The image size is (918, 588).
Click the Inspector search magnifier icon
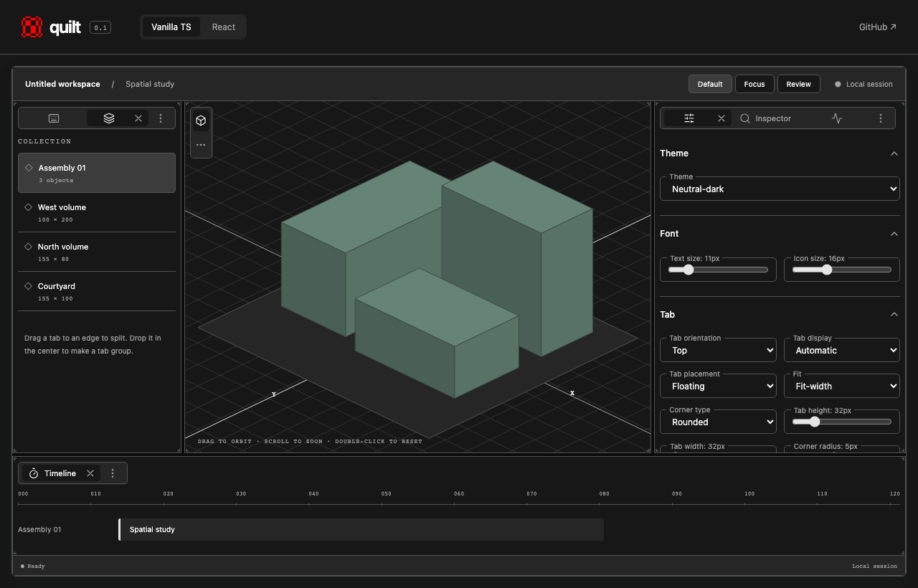pos(745,118)
